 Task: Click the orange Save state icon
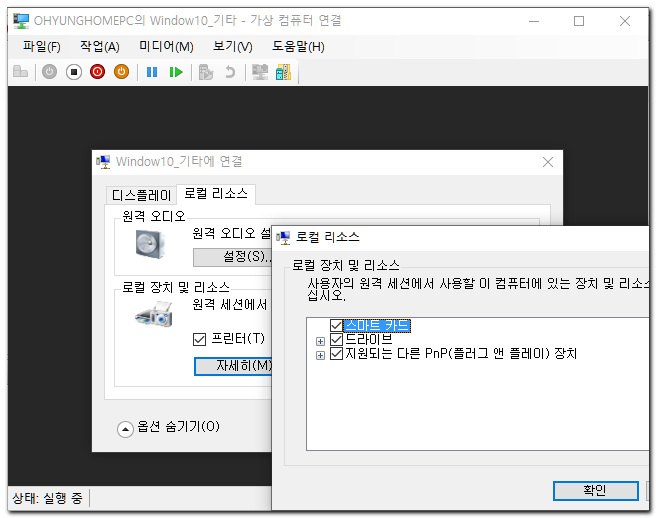(x=121, y=72)
